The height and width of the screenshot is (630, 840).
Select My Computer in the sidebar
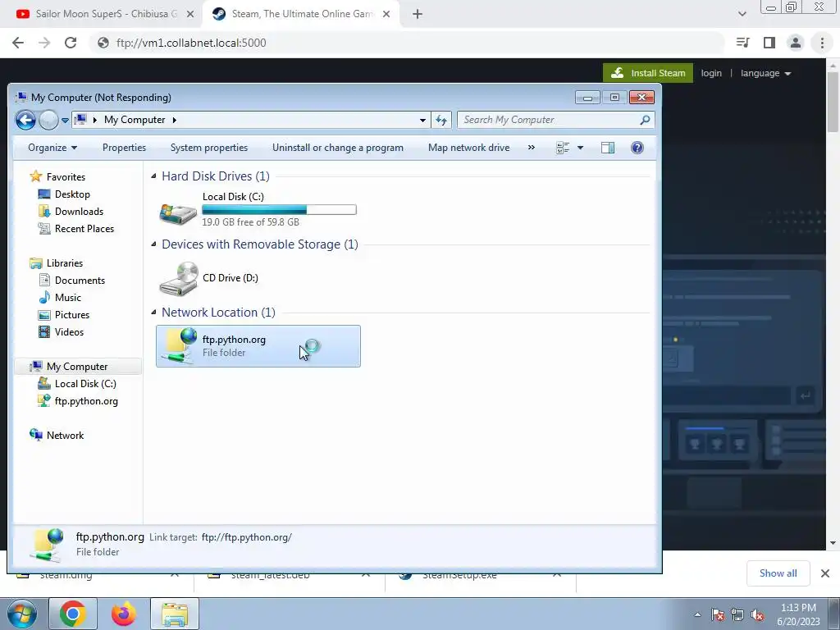pos(76,367)
